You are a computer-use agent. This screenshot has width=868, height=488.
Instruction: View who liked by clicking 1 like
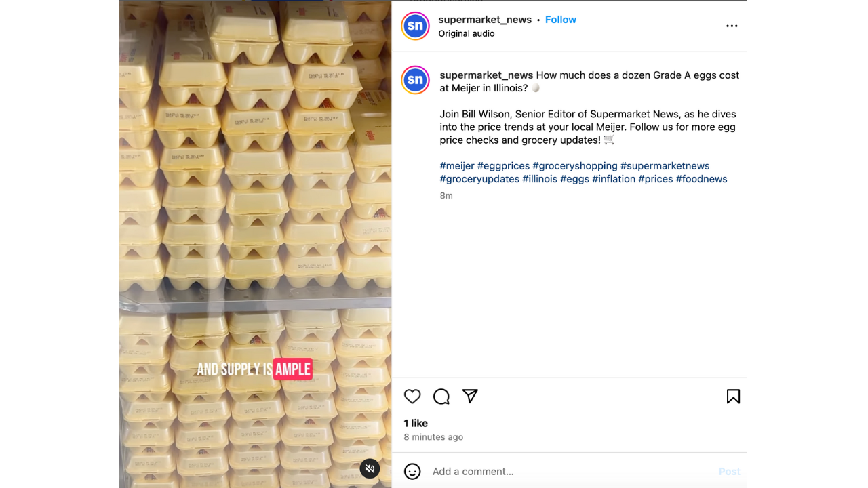point(415,423)
